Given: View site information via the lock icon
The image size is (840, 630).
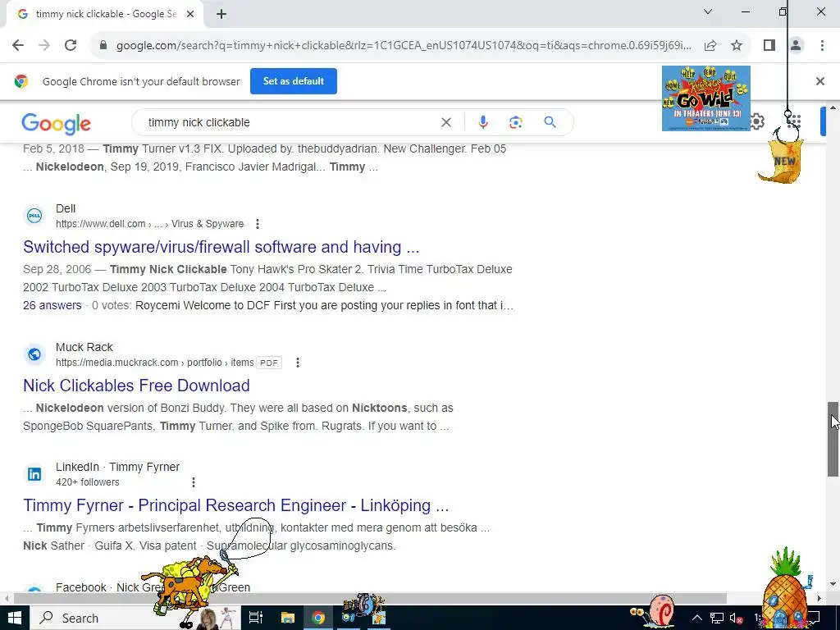Looking at the screenshot, I should click(x=103, y=46).
